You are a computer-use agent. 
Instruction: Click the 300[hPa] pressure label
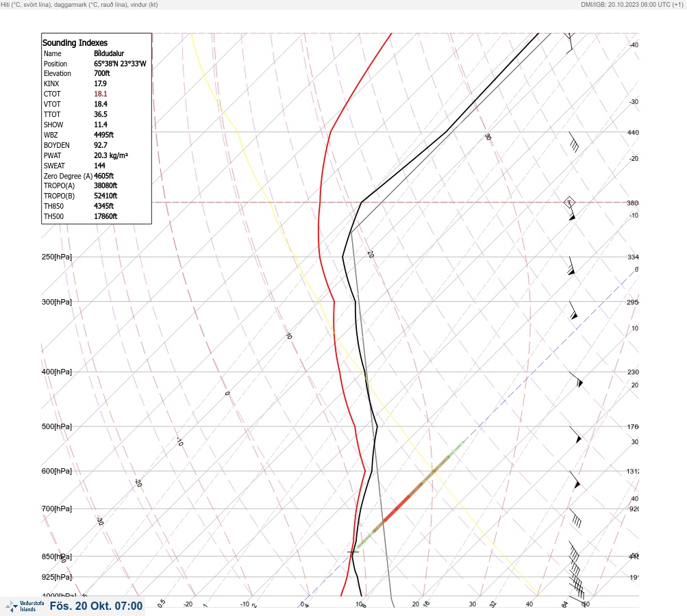(57, 302)
